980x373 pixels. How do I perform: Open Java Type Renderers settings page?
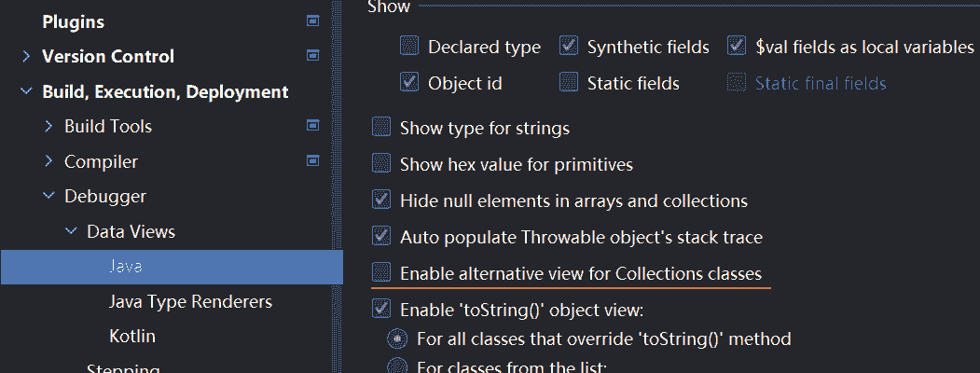coord(190,301)
